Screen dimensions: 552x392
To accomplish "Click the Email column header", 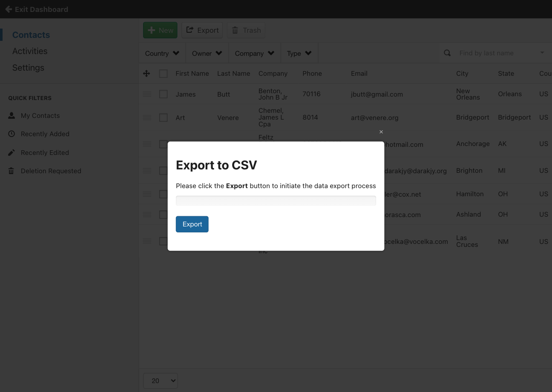I will click(359, 74).
